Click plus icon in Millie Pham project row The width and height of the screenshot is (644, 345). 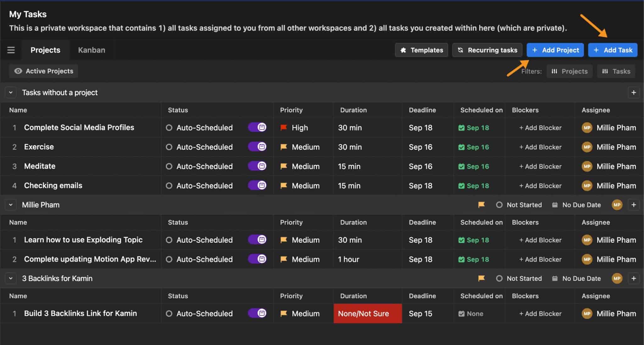coord(633,205)
